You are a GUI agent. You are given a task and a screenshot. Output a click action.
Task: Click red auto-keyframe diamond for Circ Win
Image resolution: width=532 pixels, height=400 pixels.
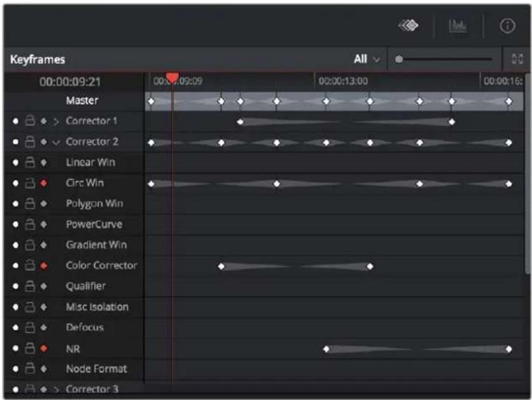[44, 183]
